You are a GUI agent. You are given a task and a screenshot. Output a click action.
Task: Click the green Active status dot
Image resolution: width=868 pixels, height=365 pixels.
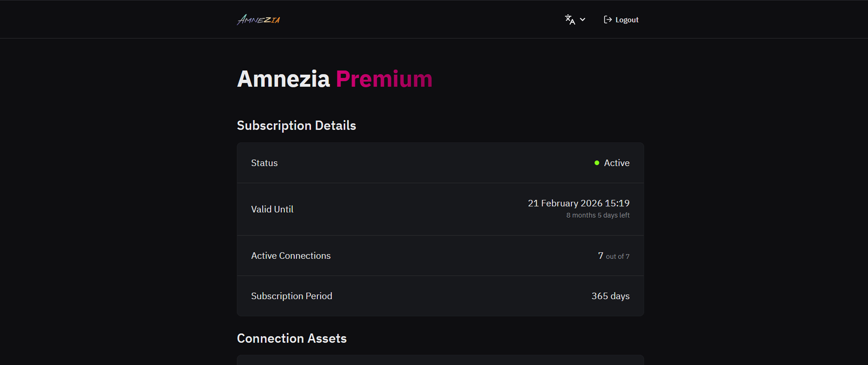597,163
